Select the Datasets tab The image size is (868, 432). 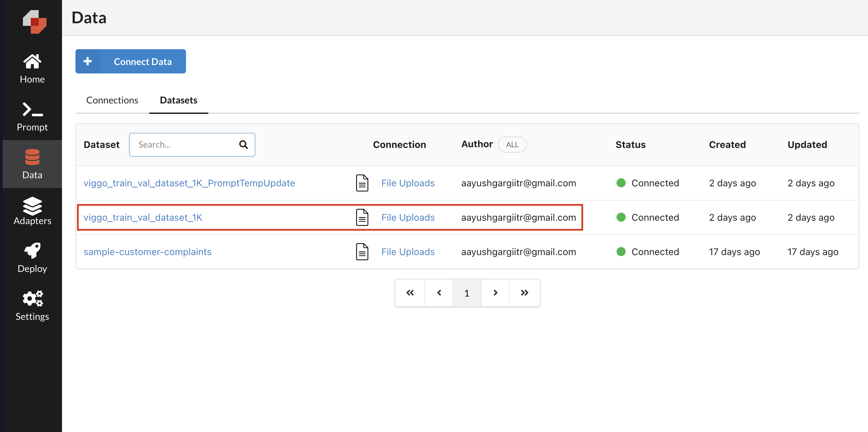(x=179, y=100)
